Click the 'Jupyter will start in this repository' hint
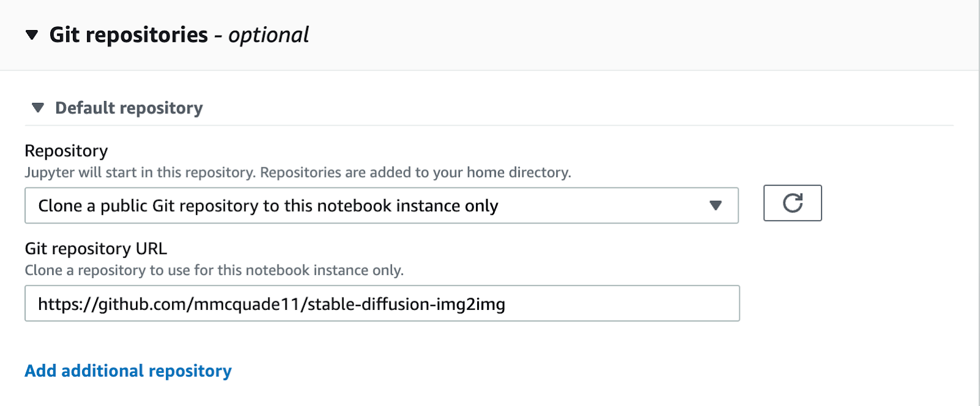This screenshot has height=406, width=980. [x=141, y=173]
